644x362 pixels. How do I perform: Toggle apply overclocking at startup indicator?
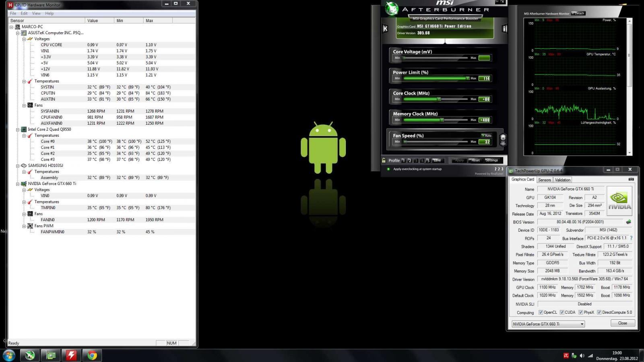(388, 169)
